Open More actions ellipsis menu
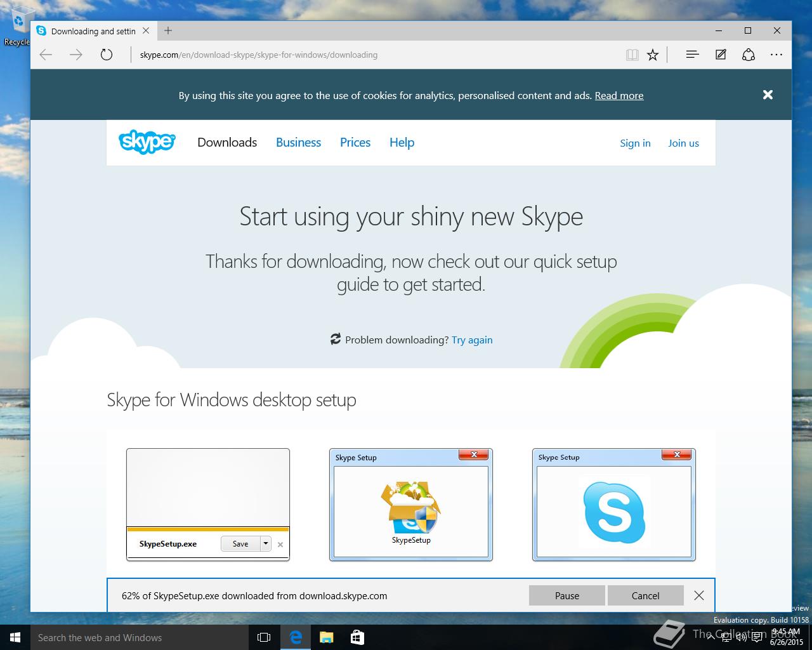 click(776, 55)
